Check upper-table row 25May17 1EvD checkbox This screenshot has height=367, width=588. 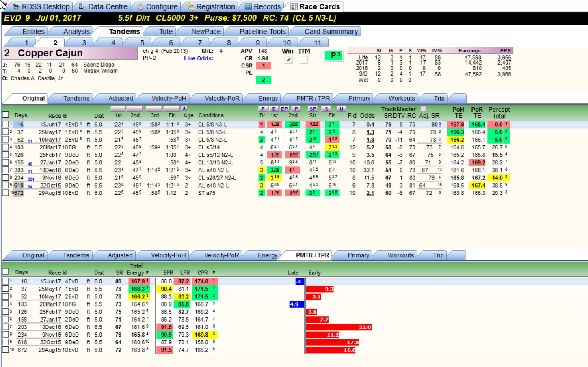tap(5, 132)
